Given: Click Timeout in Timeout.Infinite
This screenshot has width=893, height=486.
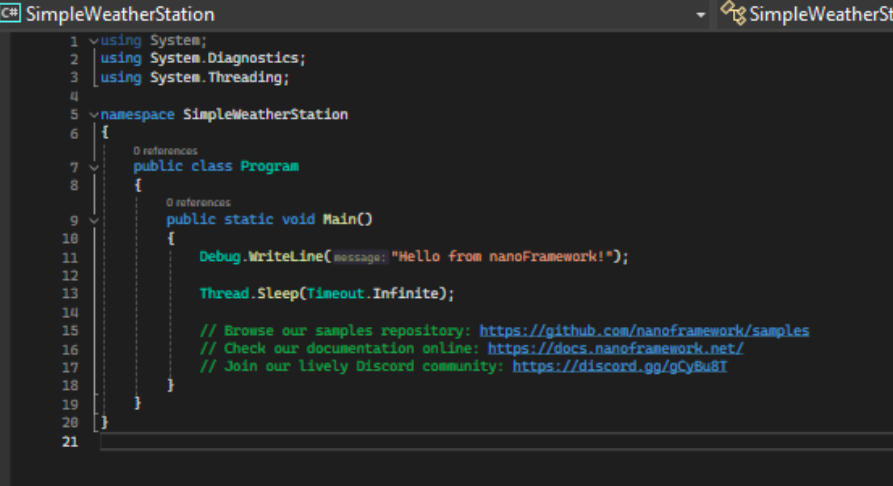Looking at the screenshot, I should tap(335, 293).
